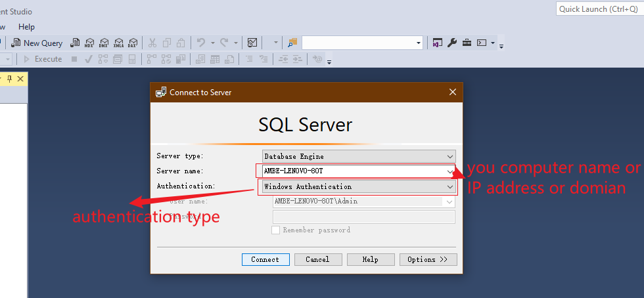Open the Undo history dropdown arrow

pyautogui.click(x=213, y=43)
